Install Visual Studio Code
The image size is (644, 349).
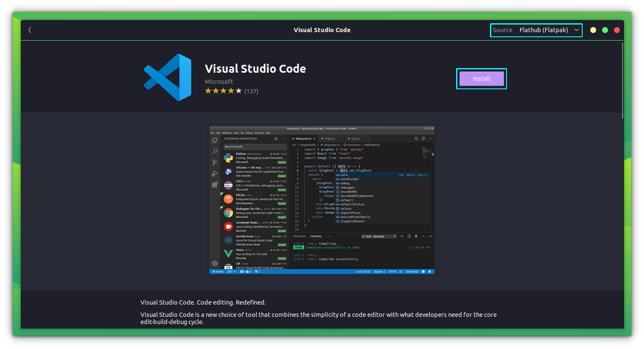tap(482, 79)
